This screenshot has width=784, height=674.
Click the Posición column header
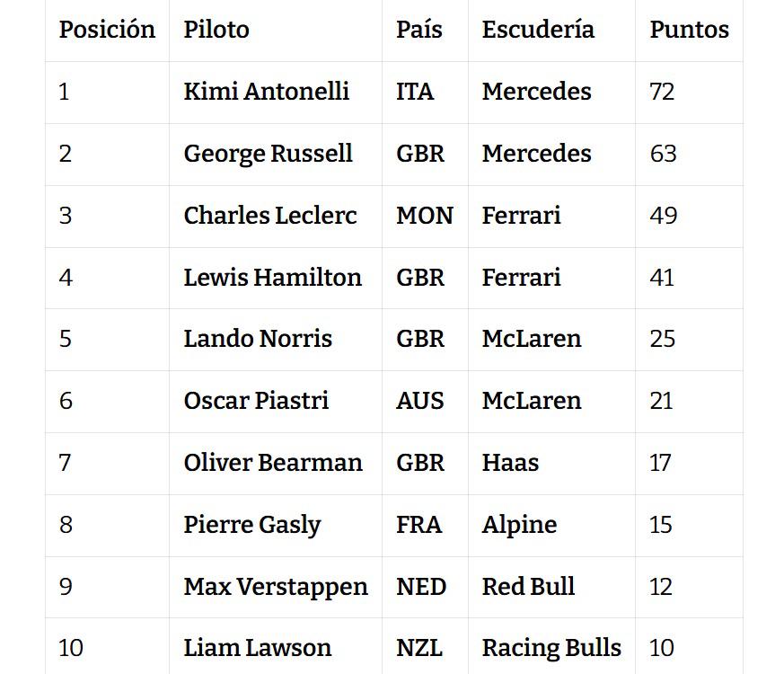pos(107,30)
